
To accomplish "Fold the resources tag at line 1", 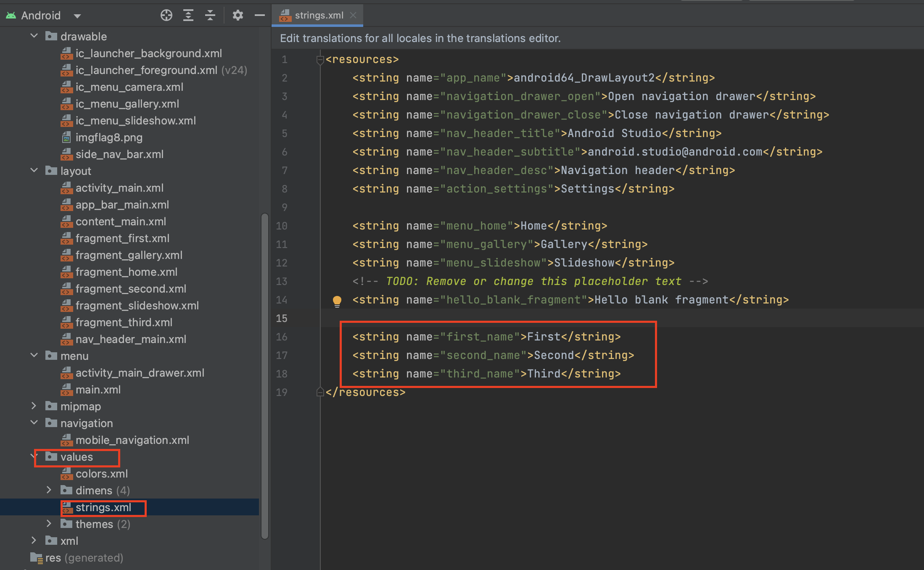I will 320,60.
